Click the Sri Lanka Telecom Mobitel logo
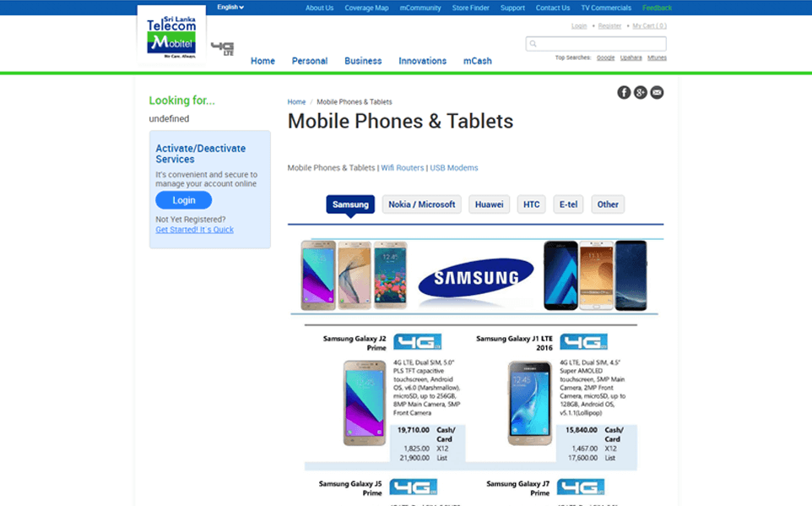The image size is (812, 506). point(171,35)
